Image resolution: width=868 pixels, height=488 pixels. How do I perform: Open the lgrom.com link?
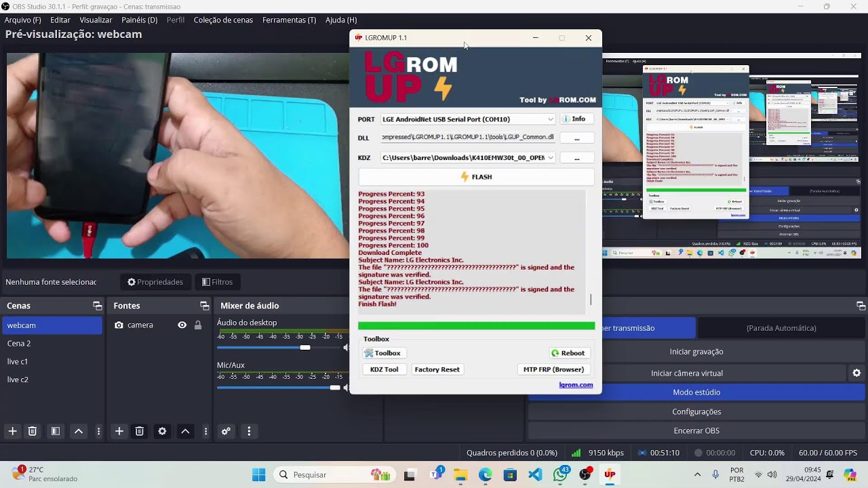click(576, 385)
